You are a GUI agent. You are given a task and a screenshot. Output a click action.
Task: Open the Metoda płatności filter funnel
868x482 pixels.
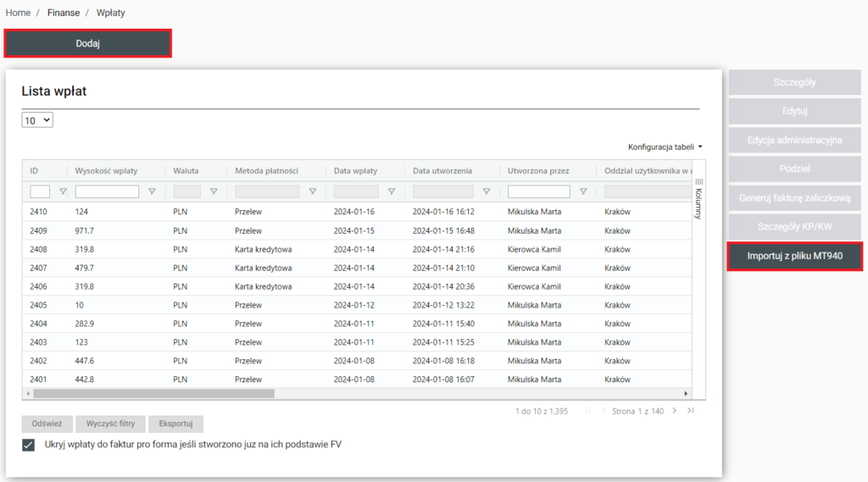pos(313,191)
